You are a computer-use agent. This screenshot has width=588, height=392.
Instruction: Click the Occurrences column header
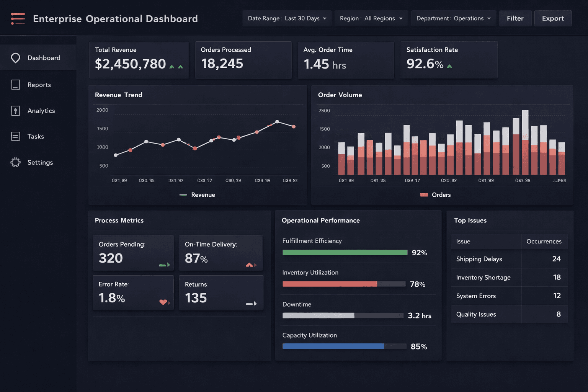(x=544, y=242)
